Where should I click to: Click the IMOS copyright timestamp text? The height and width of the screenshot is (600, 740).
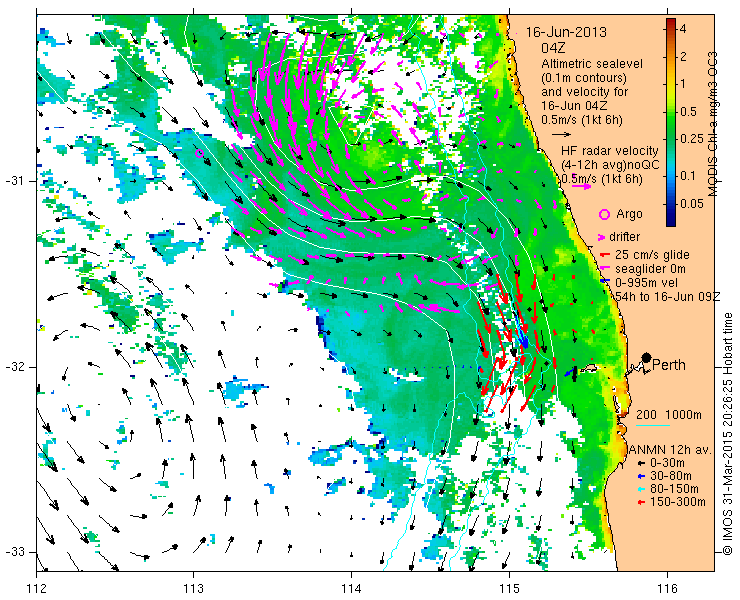coord(728,434)
